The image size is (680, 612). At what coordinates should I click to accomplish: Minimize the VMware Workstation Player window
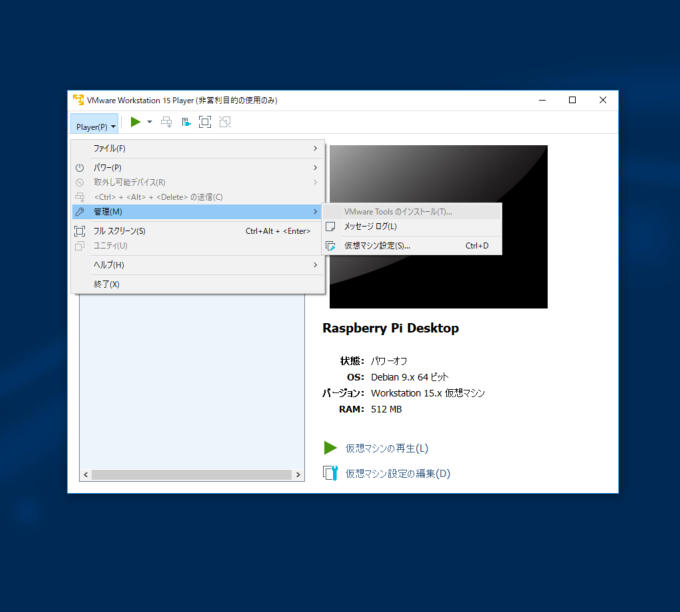[x=542, y=100]
